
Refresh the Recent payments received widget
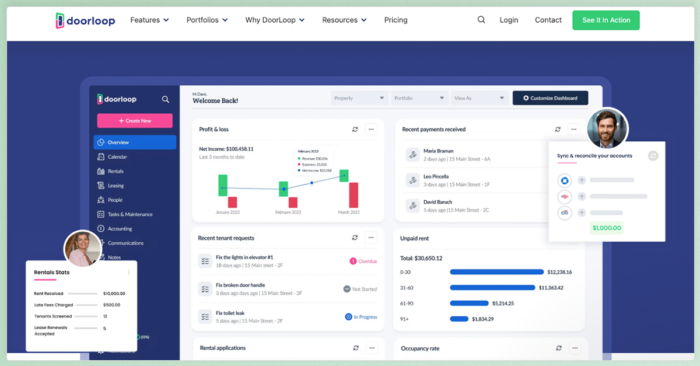(x=558, y=129)
